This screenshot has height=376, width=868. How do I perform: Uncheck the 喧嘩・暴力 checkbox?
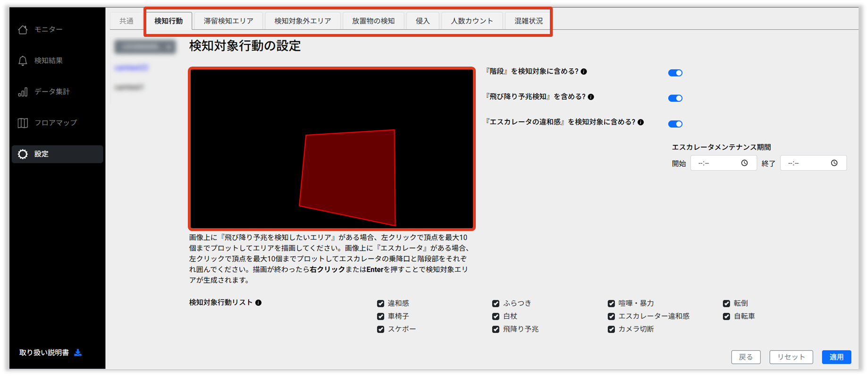(611, 304)
